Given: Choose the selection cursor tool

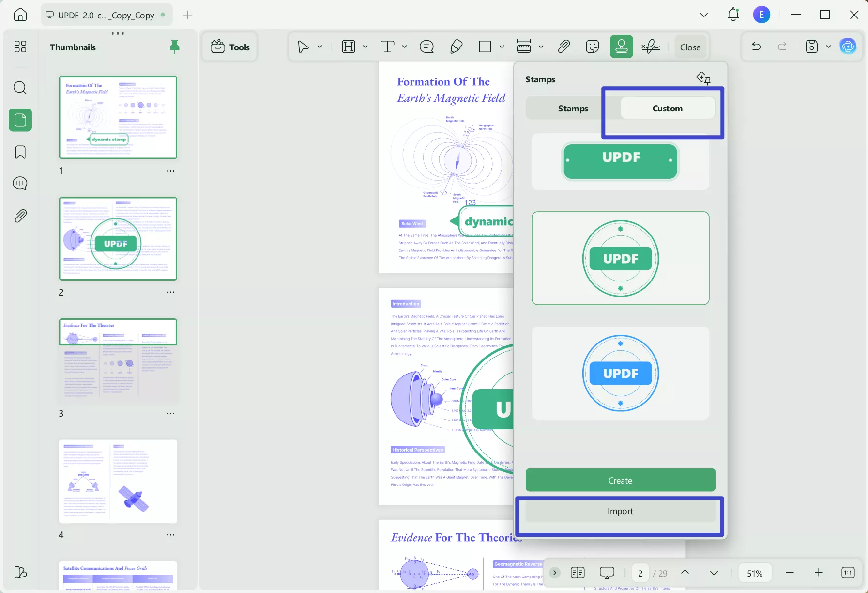Looking at the screenshot, I should (x=303, y=47).
